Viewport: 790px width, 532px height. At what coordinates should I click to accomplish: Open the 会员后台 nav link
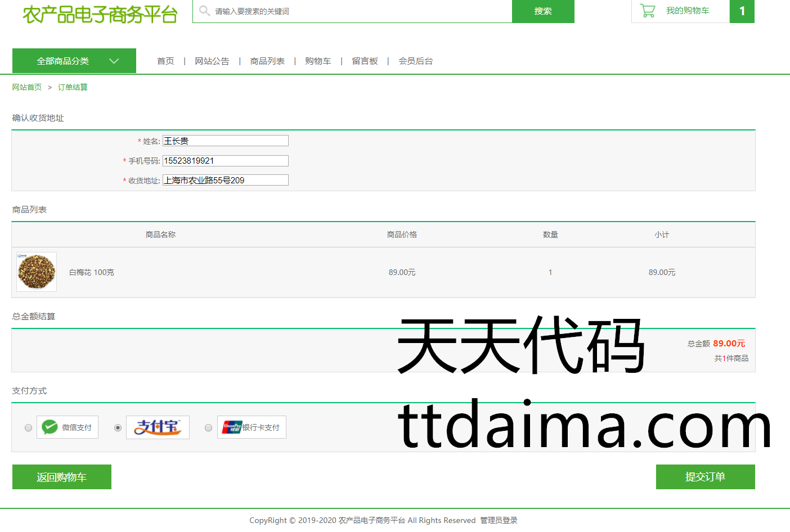point(415,61)
